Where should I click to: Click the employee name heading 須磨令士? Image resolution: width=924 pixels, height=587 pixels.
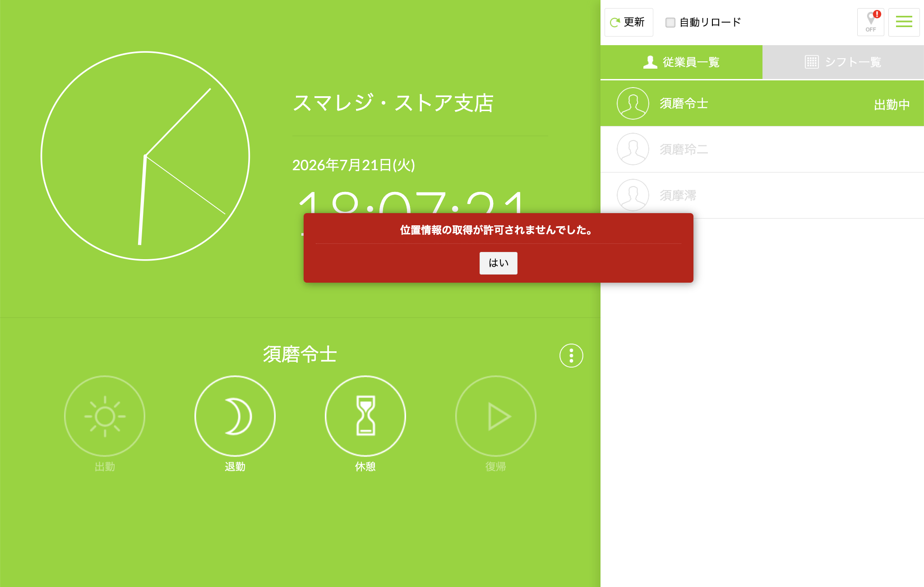300,354
